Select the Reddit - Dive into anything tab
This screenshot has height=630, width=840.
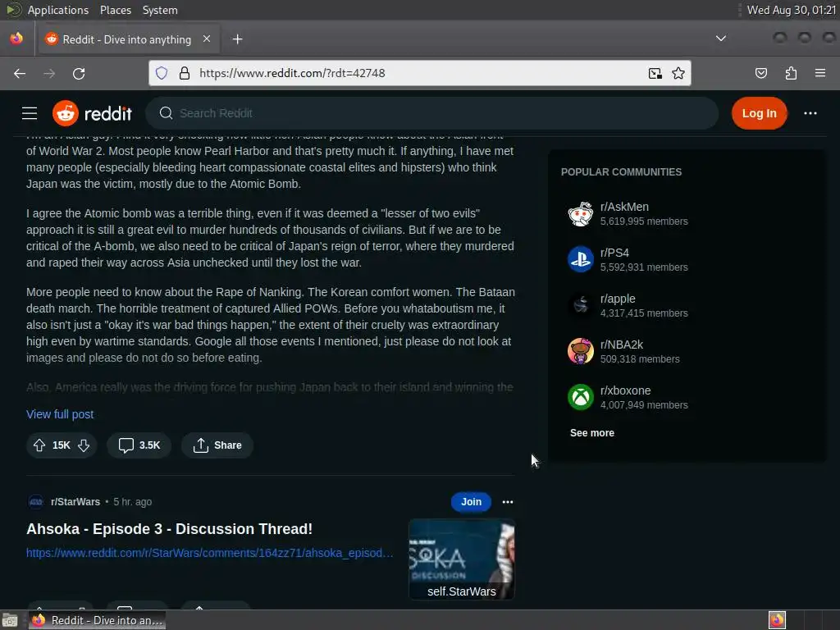(127, 39)
